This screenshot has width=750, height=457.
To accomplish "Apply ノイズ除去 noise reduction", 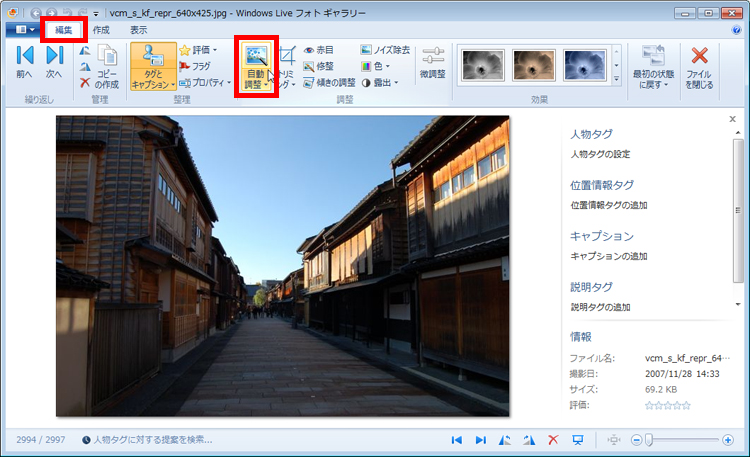I will pyautogui.click(x=385, y=50).
